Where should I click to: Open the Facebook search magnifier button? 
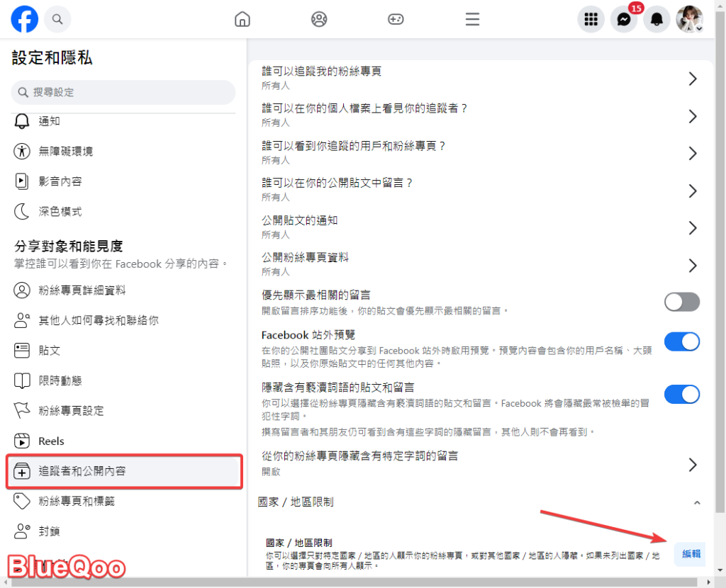point(57,19)
